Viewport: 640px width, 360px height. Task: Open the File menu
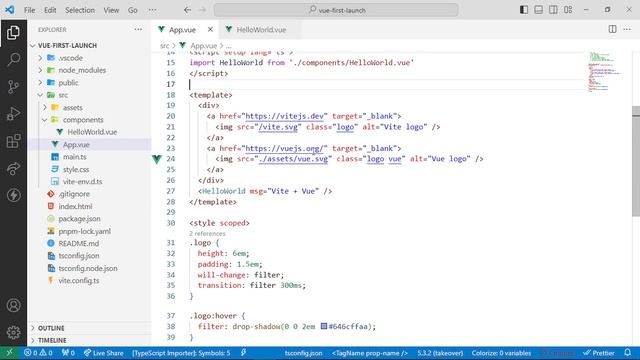(x=29, y=10)
